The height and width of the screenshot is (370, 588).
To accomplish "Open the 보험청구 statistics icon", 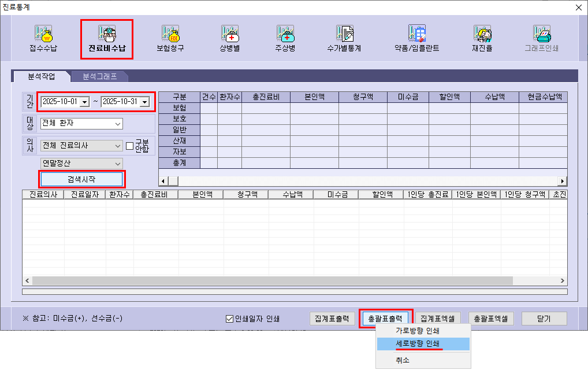I will 170,38.
